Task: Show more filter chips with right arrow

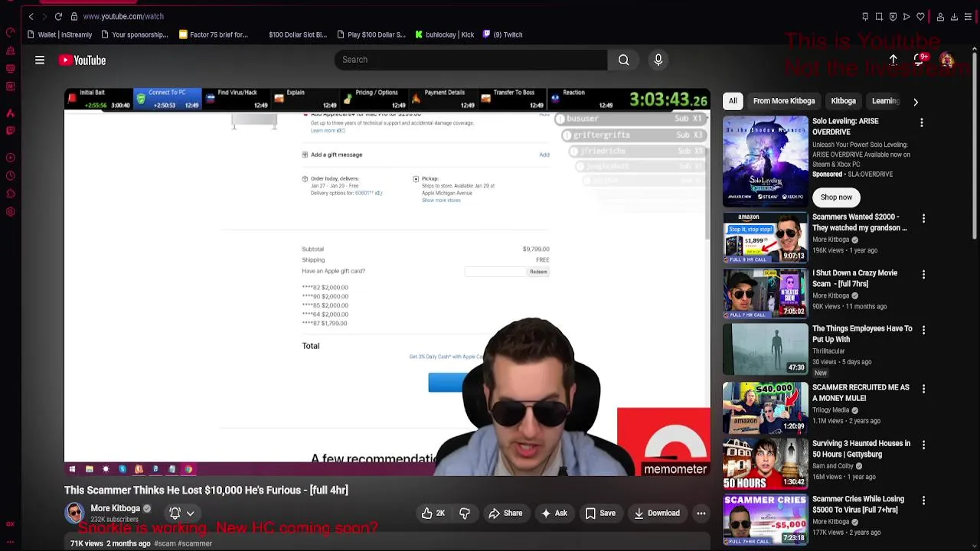Action: [x=915, y=101]
